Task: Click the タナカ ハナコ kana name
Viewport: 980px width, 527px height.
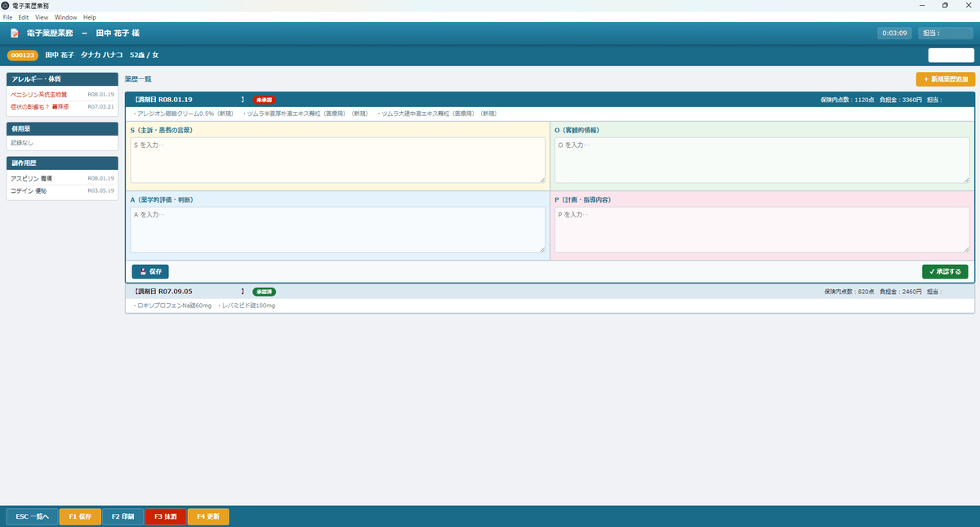Action: click(102, 55)
